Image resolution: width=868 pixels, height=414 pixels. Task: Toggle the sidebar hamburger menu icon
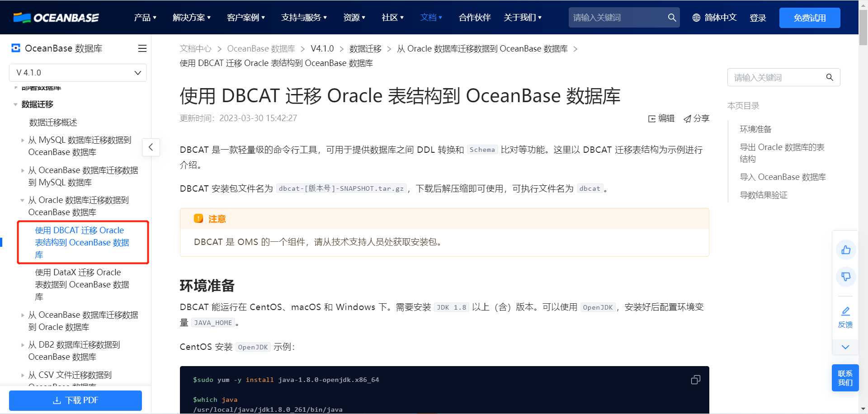pos(142,48)
